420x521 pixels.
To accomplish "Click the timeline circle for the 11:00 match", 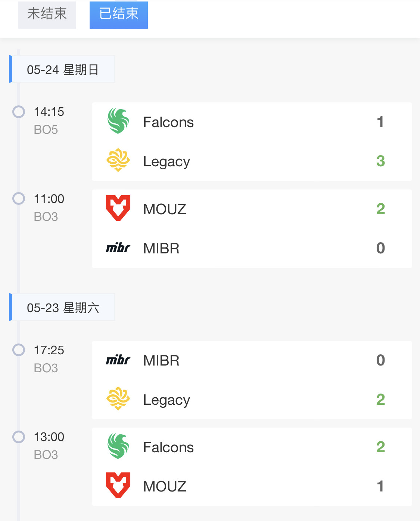I will click(x=19, y=198).
